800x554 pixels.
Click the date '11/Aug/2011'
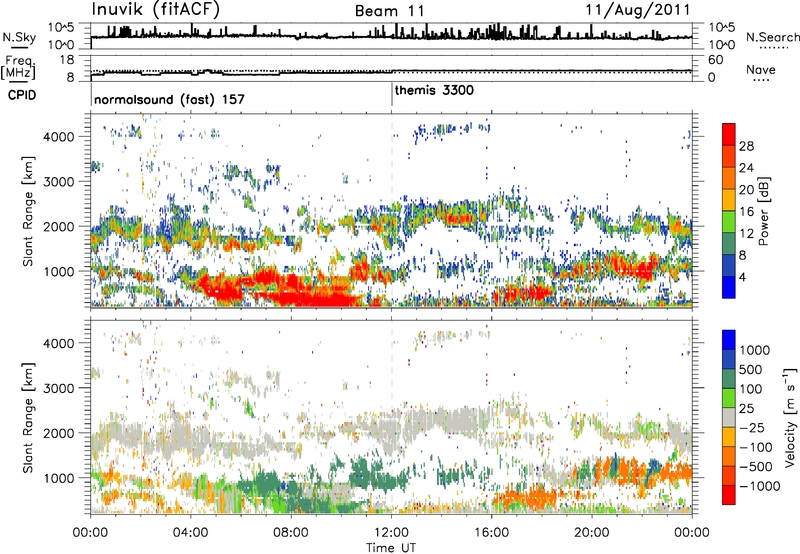point(637,10)
